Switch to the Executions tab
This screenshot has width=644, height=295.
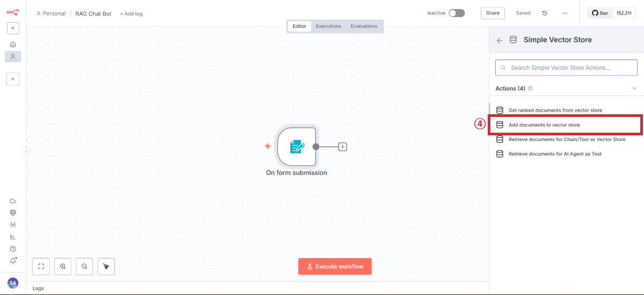(x=328, y=26)
